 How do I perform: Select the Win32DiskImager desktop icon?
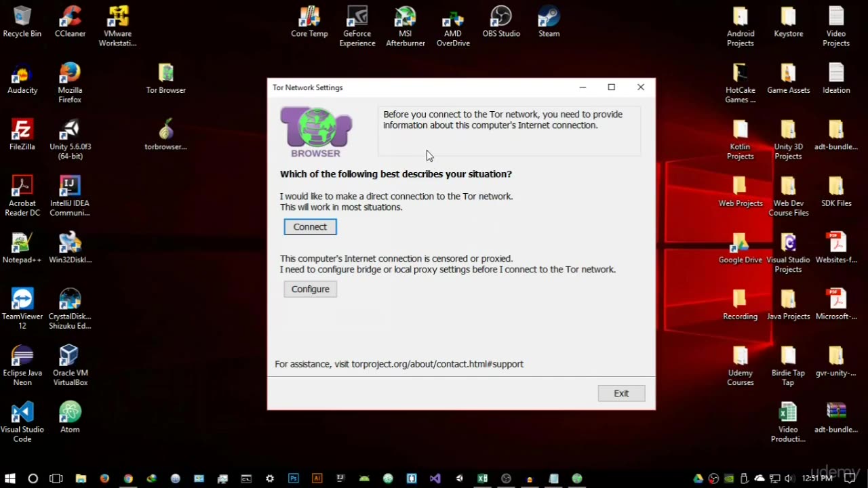pyautogui.click(x=70, y=247)
